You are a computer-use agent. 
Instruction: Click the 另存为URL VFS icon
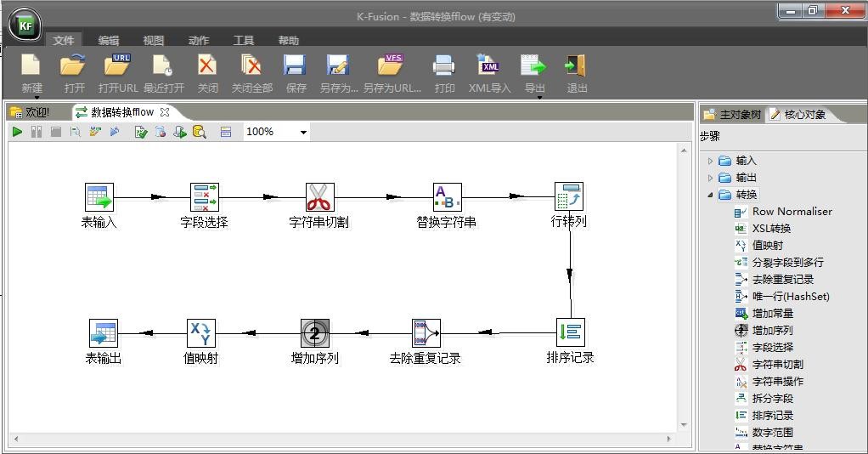(x=391, y=65)
